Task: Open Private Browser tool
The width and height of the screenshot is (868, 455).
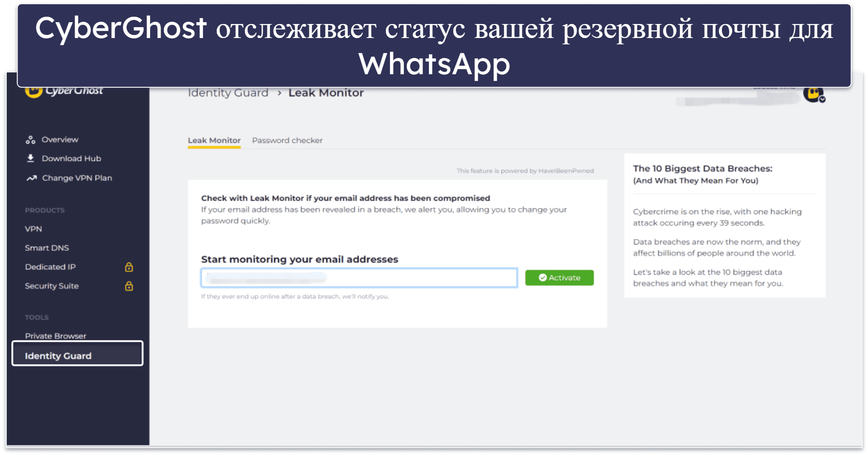Action: (x=55, y=336)
